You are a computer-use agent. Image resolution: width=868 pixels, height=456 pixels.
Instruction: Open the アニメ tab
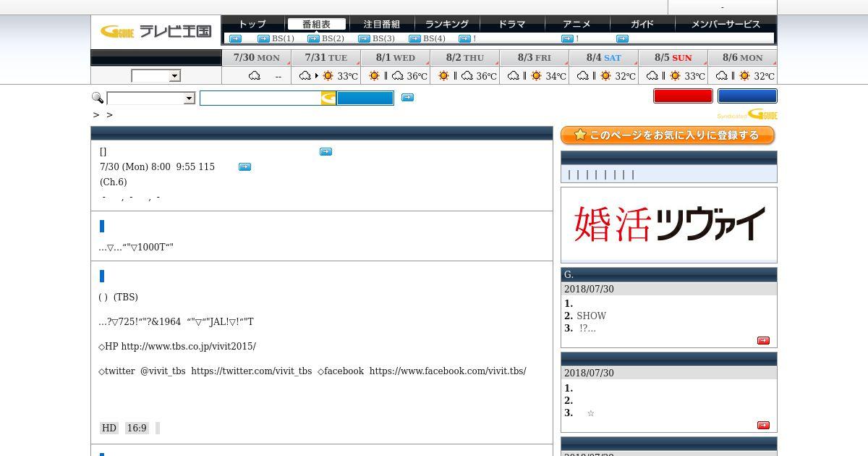point(577,24)
